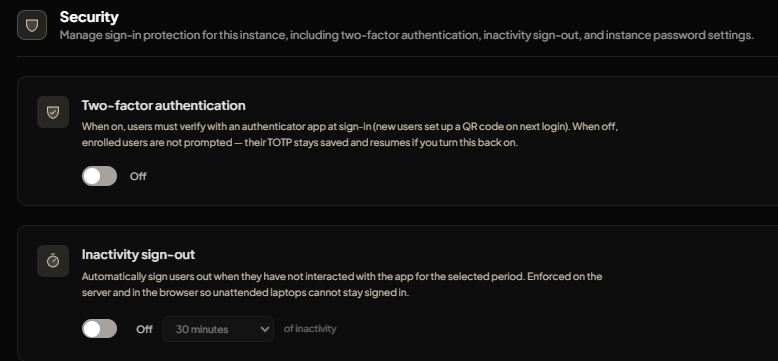
Task: Click the stopwatch icon beside Inactivity sign-out
Action: pyautogui.click(x=53, y=261)
